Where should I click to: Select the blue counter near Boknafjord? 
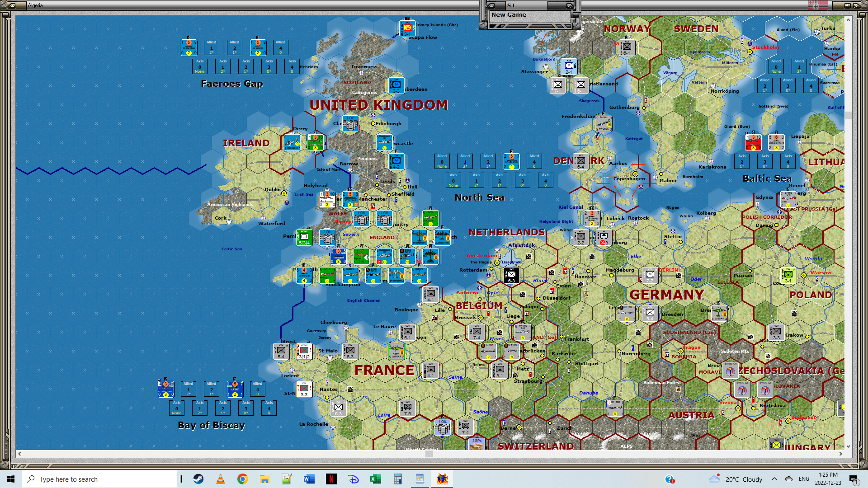[569, 66]
